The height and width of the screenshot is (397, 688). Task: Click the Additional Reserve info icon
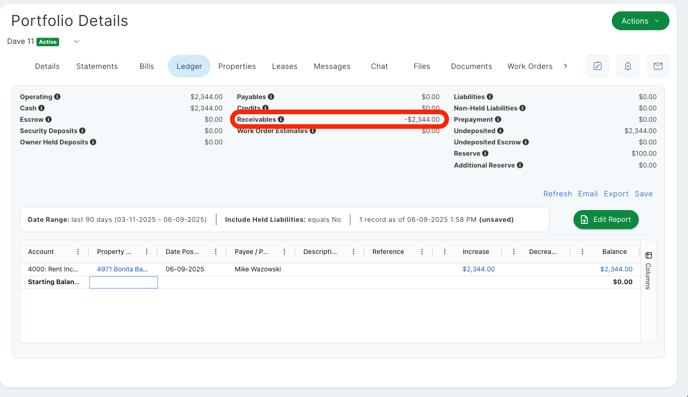tap(520, 165)
